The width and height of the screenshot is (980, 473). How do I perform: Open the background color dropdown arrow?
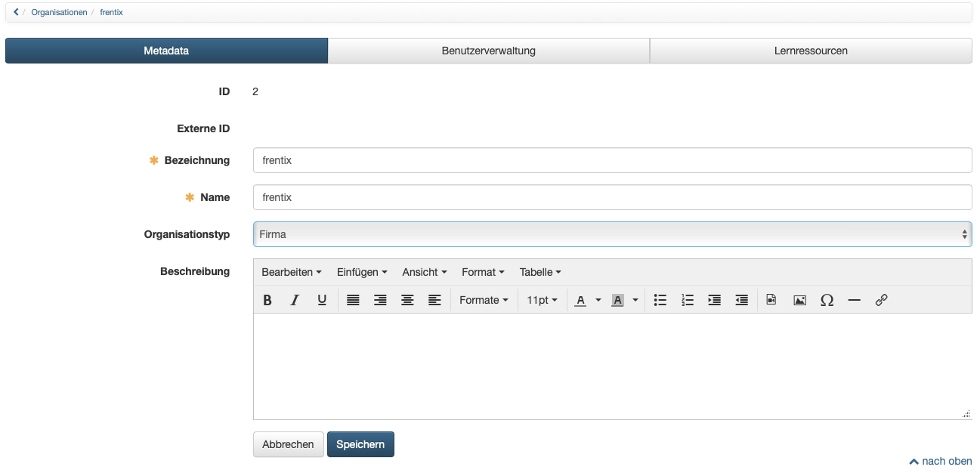(x=635, y=300)
